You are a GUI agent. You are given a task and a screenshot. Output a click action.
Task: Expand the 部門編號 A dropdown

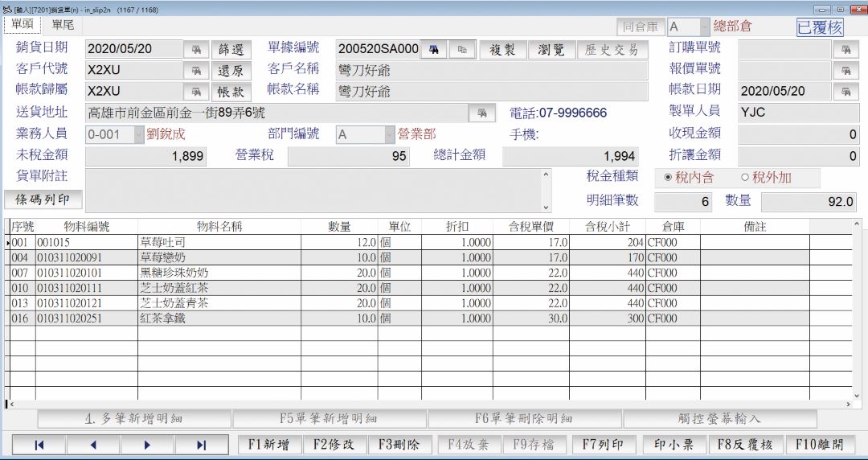pyautogui.click(x=389, y=134)
